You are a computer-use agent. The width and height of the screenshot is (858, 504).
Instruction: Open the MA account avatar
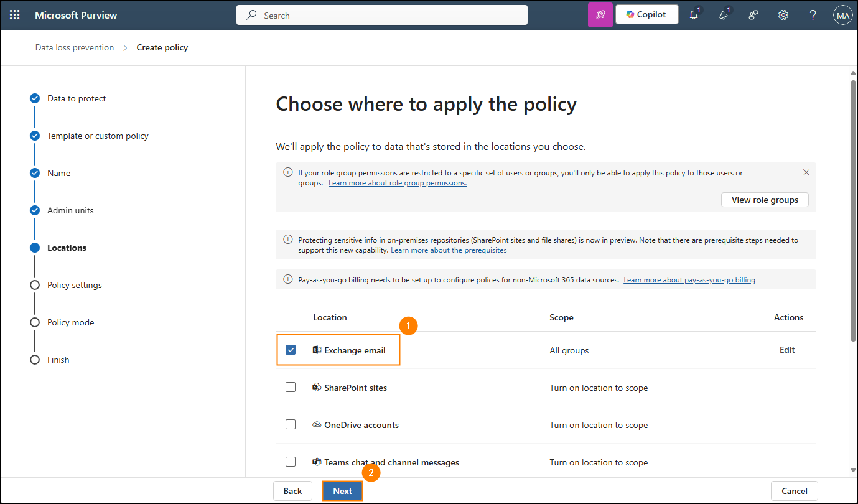(x=842, y=15)
